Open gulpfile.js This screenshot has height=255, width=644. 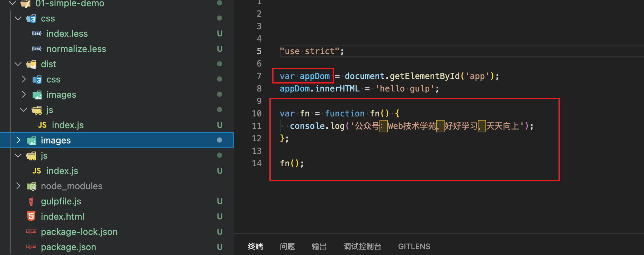coord(61,201)
